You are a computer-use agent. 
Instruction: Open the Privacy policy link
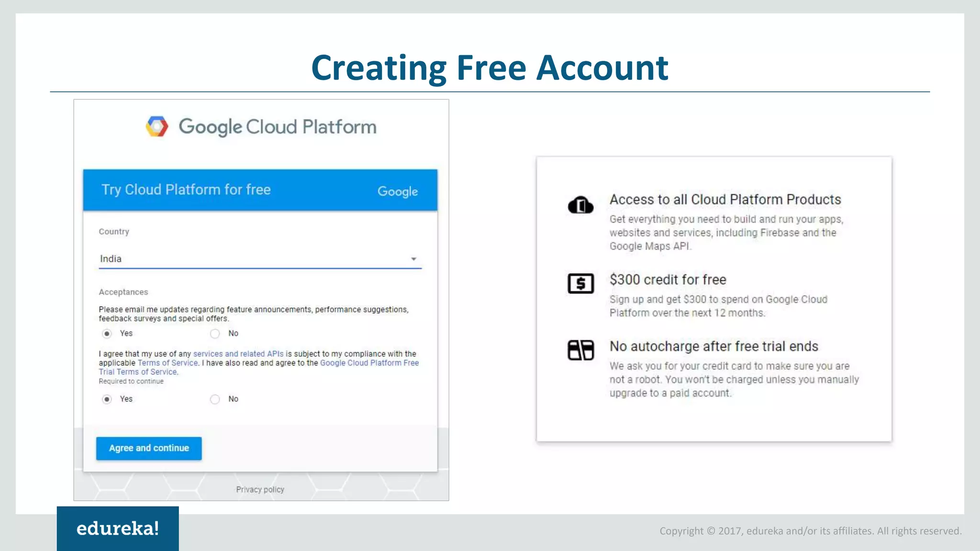260,489
